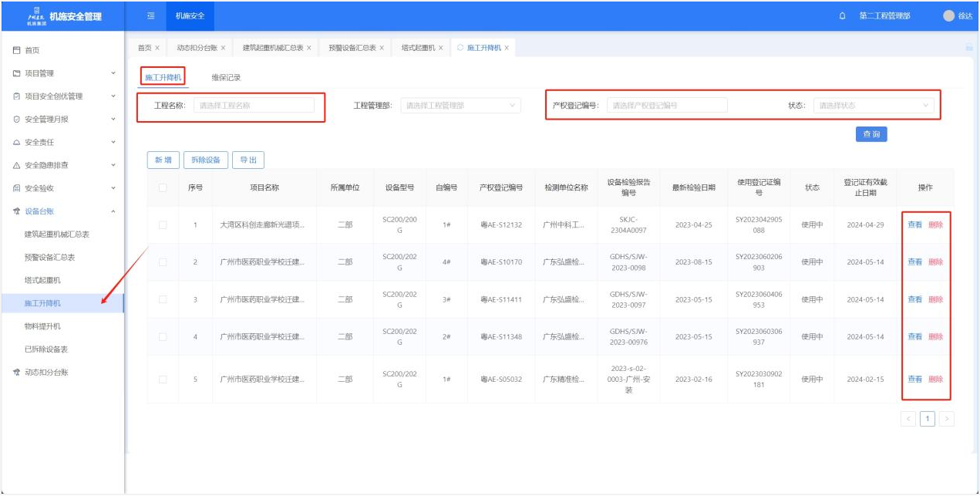Click the 工程名称 input field
Viewport: 980px width, 496px height.
click(254, 106)
